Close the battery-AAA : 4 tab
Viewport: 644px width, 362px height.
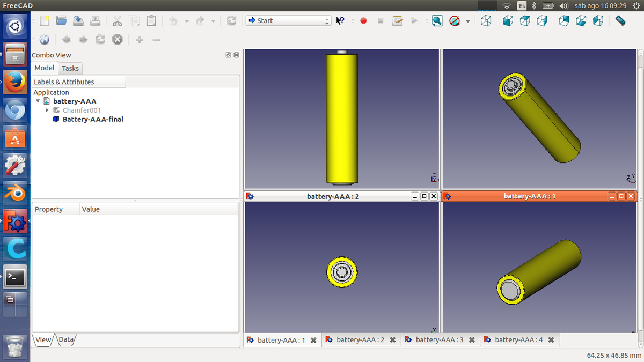click(x=551, y=340)
